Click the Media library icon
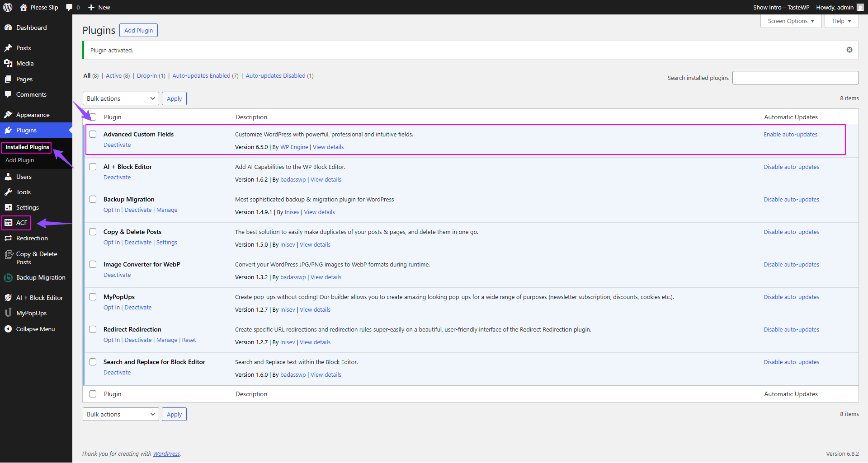 pyautogui.click(x=8, y=63)
